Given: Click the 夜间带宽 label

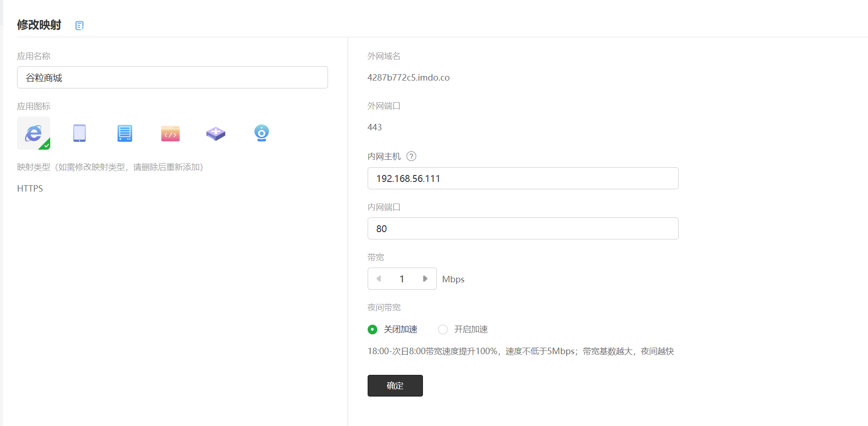Looking at the screenshot, I should 384,308.
